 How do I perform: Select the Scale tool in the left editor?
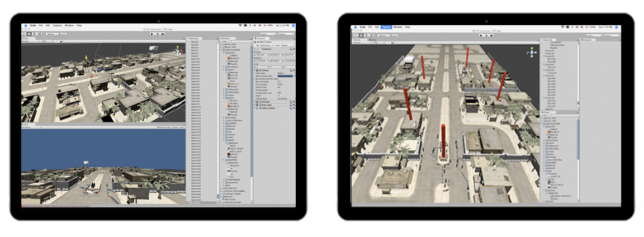tap(40, 34)
